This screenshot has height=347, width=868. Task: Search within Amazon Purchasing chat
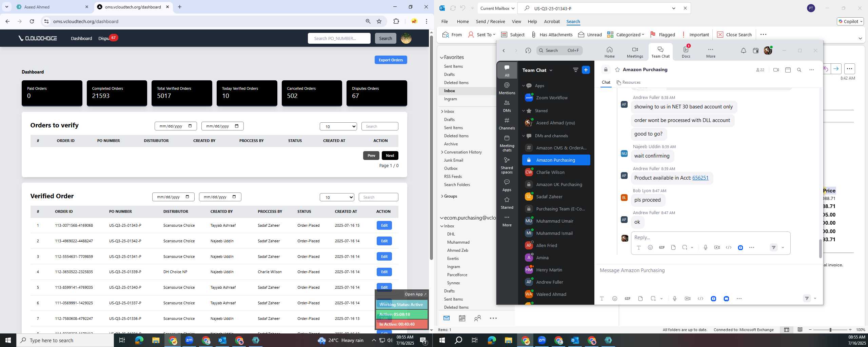pos(799,70)
